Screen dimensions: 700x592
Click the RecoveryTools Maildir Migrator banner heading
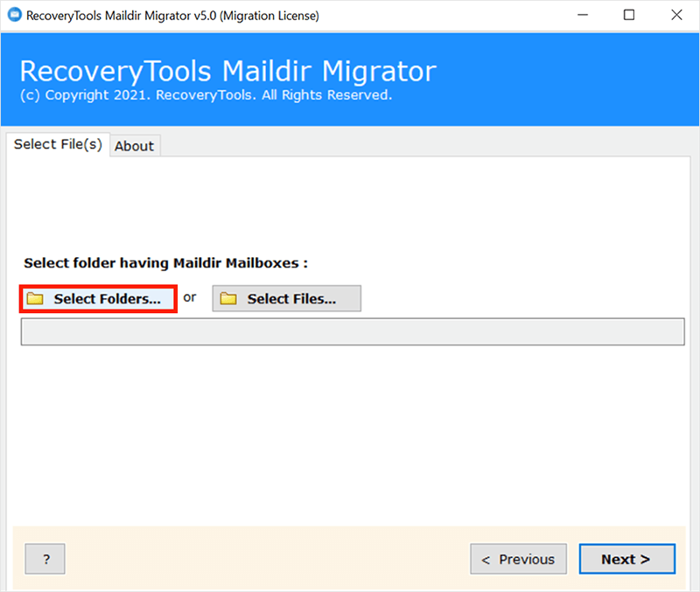coord(227,72)
